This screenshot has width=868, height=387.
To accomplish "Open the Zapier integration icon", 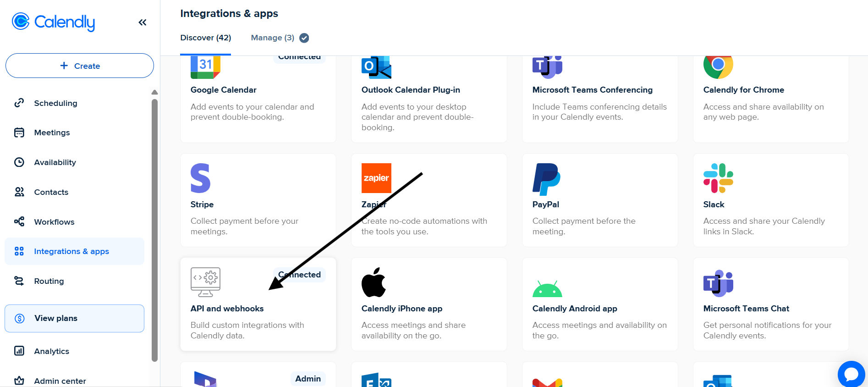I will pyautogui.click(x=376, y=178).
